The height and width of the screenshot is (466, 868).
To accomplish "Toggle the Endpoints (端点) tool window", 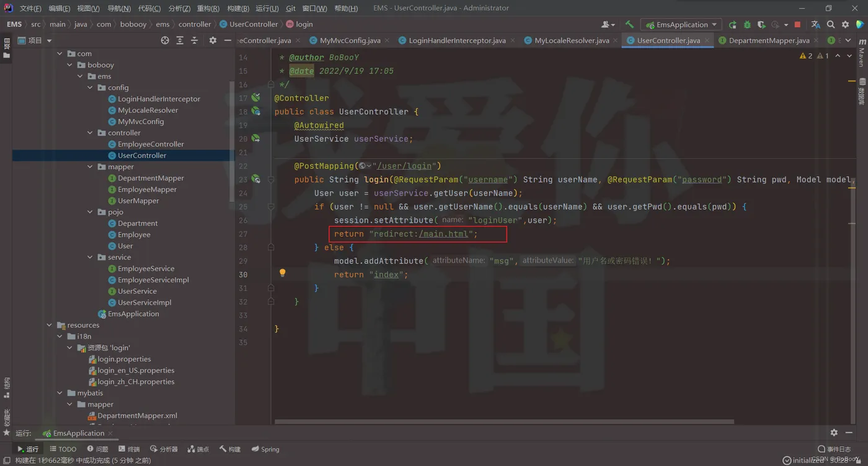I will (x=198, y=449).
